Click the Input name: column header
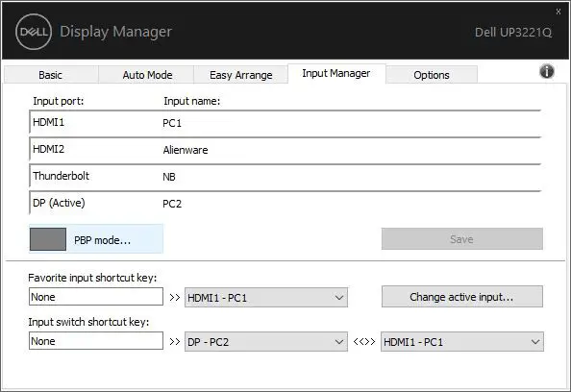The width and height of the screenshot is (571, 392). (192, 101)
